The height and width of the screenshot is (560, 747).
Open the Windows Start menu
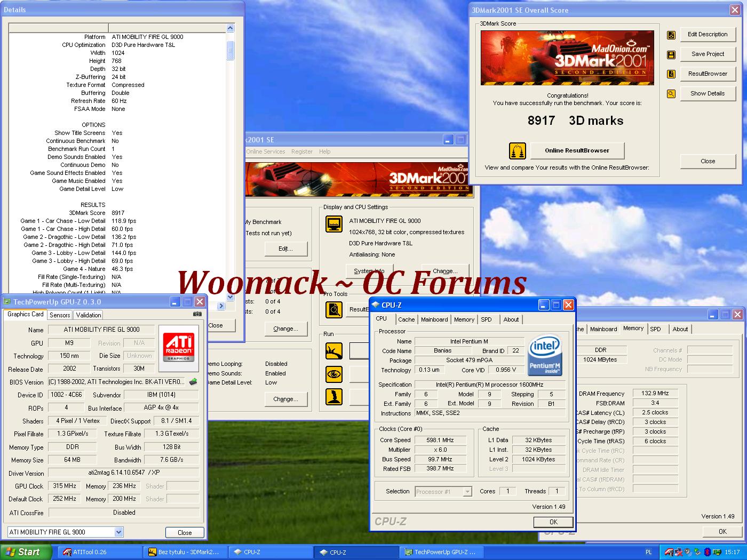point(26,552)
